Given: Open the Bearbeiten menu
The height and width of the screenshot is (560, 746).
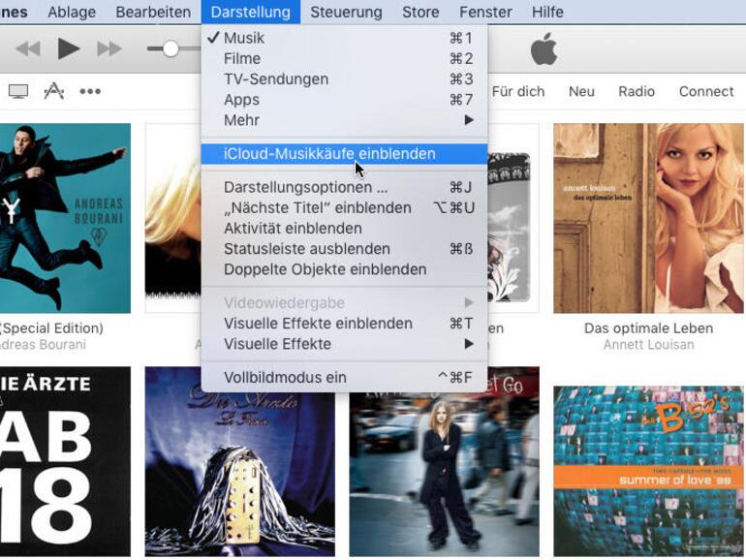Looking at the screenshot, I should tap(153, 12).
